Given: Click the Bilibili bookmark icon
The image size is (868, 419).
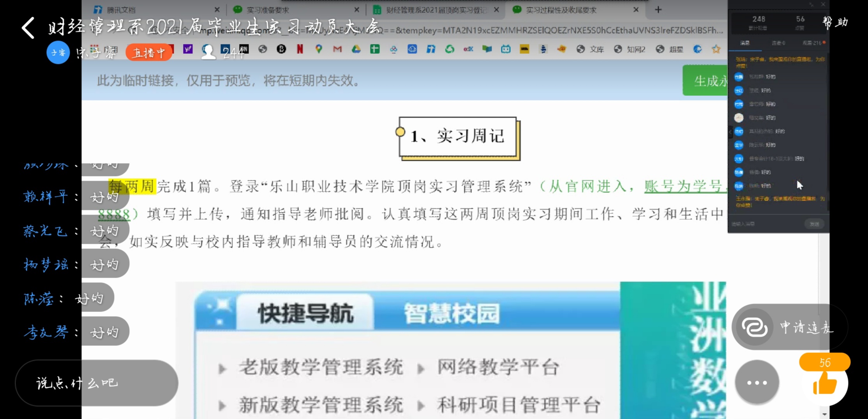Looking at the screenshot, I should pyautogui.click(x=506, y=49).
